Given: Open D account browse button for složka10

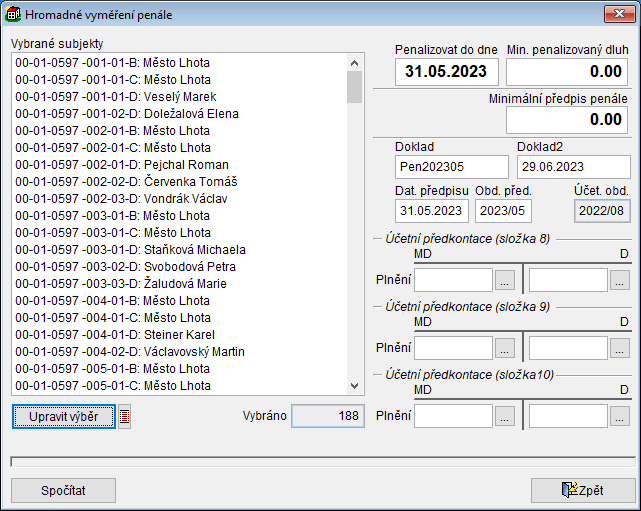Looking at the screenshot, I should (x=620, y=416).
